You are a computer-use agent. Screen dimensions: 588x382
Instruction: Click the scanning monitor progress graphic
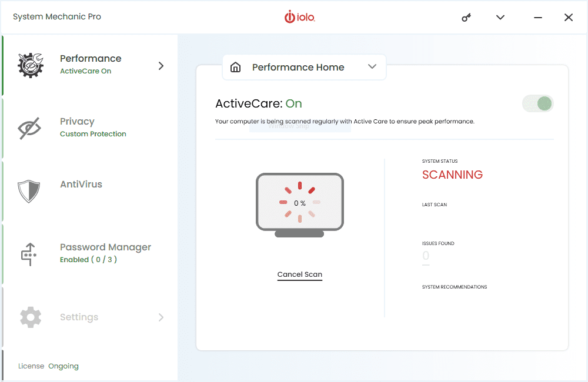click(300, 205)
